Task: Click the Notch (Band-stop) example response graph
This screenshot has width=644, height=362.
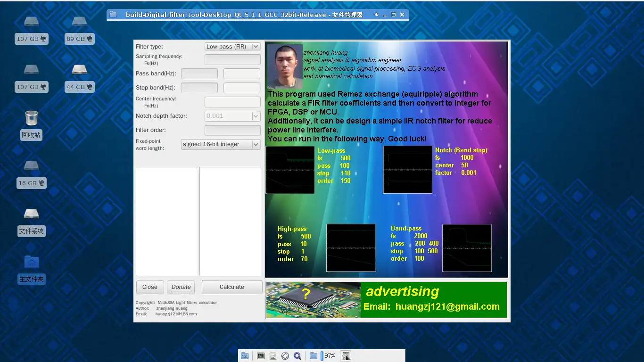Action: [x=407, y=170]
